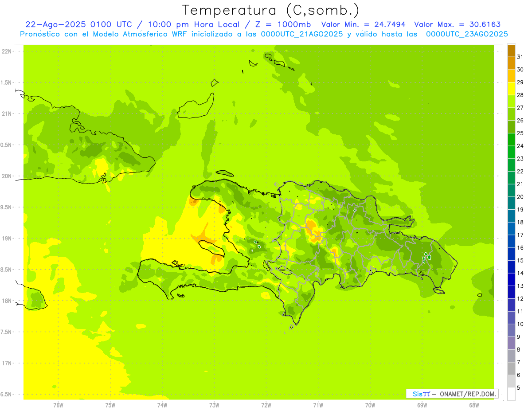Select the legend value 28
This screenshot has height=411, width=532.
tap(520, 95)
